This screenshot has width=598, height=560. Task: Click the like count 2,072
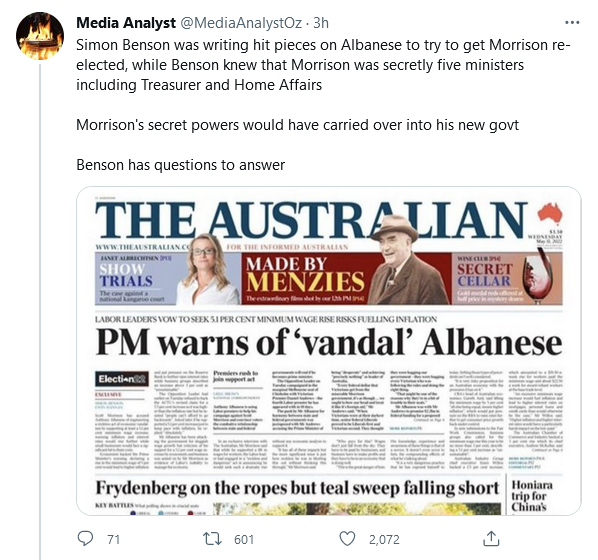[384, 539]
